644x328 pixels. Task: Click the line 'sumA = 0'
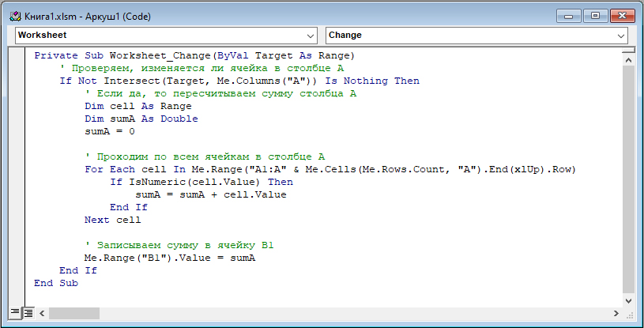(x=110, y=131)
